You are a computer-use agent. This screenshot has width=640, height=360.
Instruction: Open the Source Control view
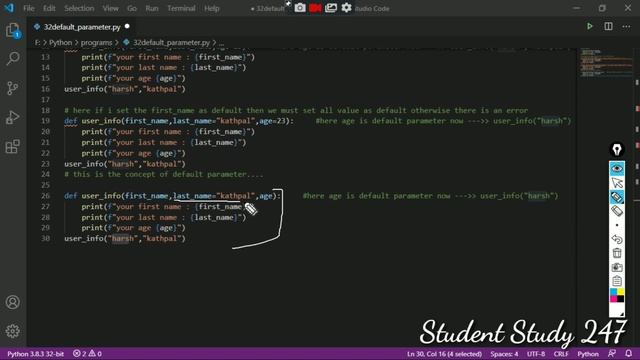13,88
